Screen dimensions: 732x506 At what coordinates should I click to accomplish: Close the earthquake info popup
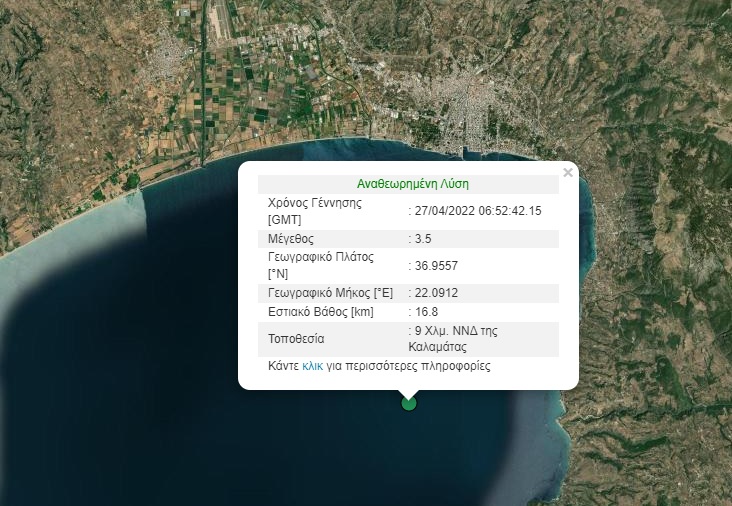pyautogui.click(x=568, y=173)
